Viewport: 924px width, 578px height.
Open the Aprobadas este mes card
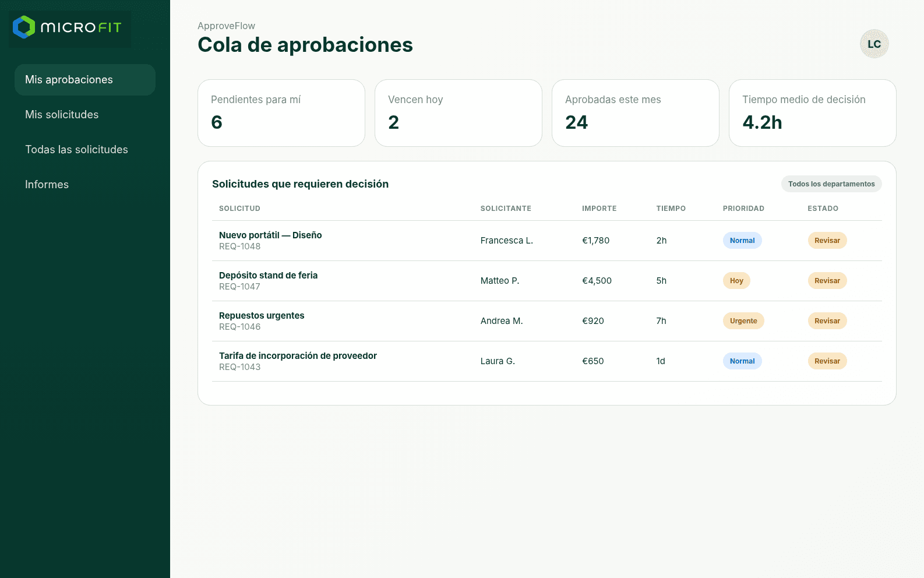pyautogui.click(x=636, y=113)
